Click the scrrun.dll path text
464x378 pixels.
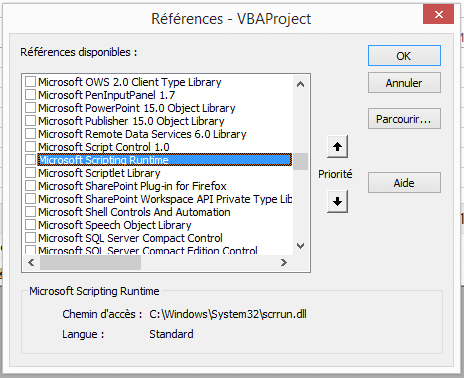(x=228, y=314)
